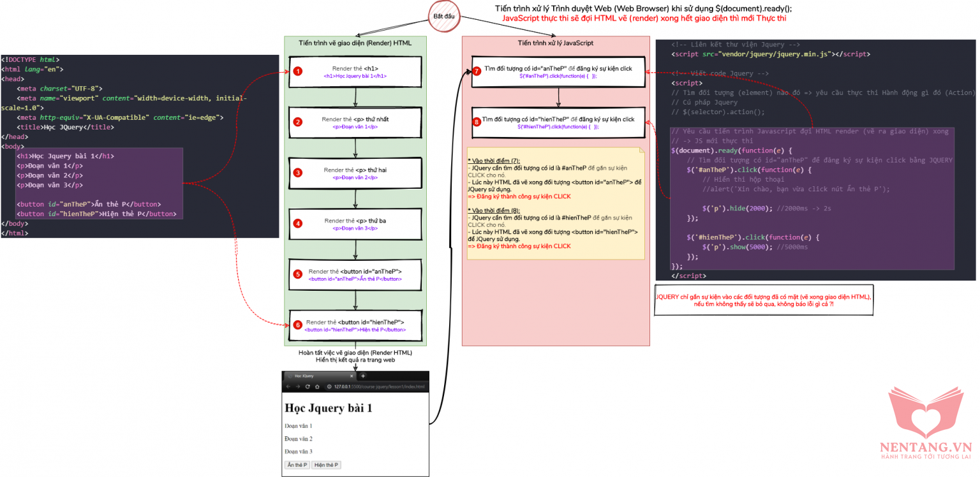Screen dimensions: 980x477
Task: Click the browser back arrow
Action: (x=288, y=387)
